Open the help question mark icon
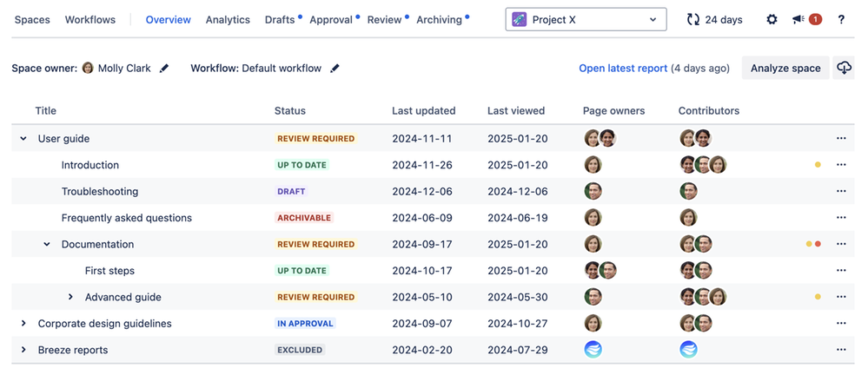The height and width of the screenshot is (375, 868). (841, 19)
